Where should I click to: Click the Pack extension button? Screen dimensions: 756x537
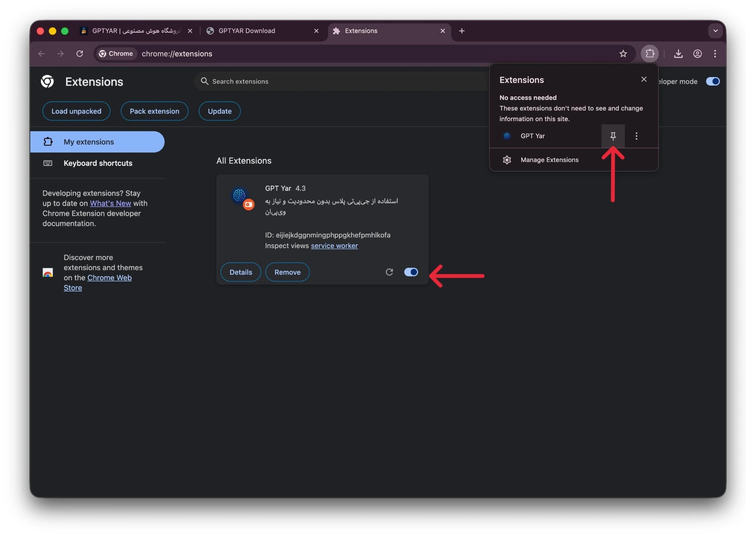pos(154,111)
